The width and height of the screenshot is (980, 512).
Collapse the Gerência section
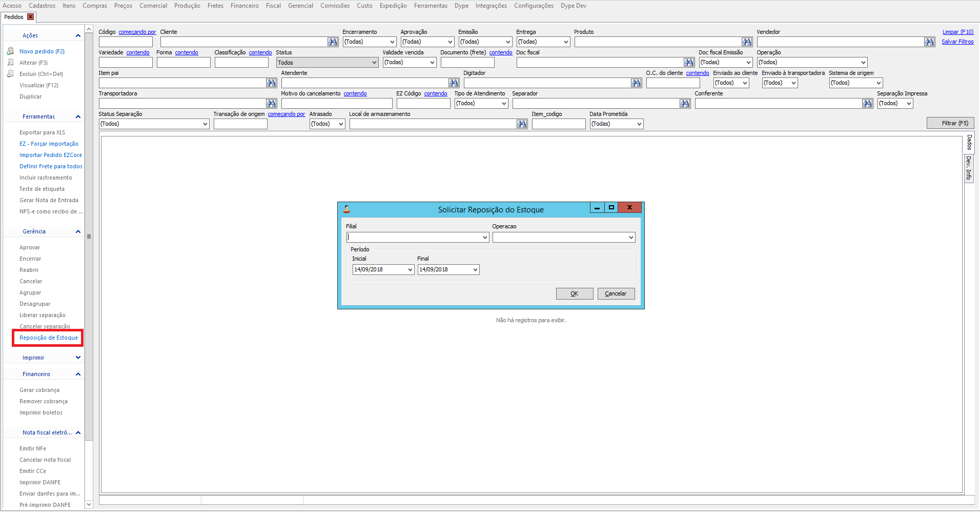78,231
